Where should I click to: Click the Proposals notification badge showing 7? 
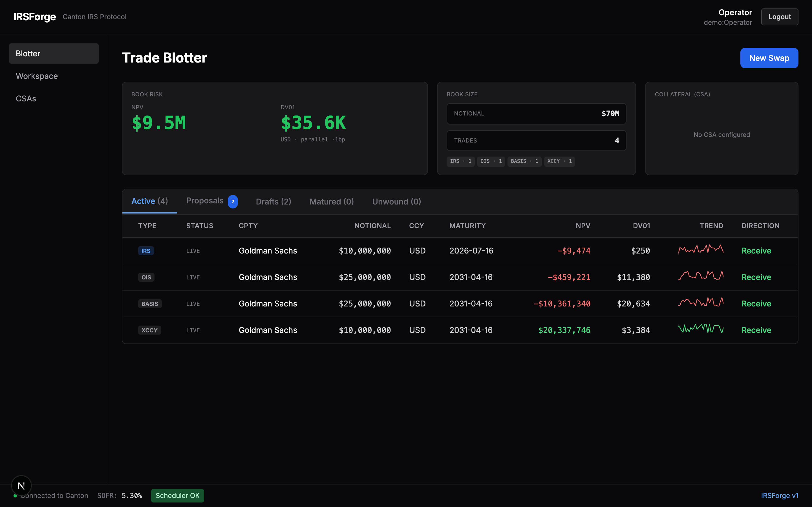233,201
